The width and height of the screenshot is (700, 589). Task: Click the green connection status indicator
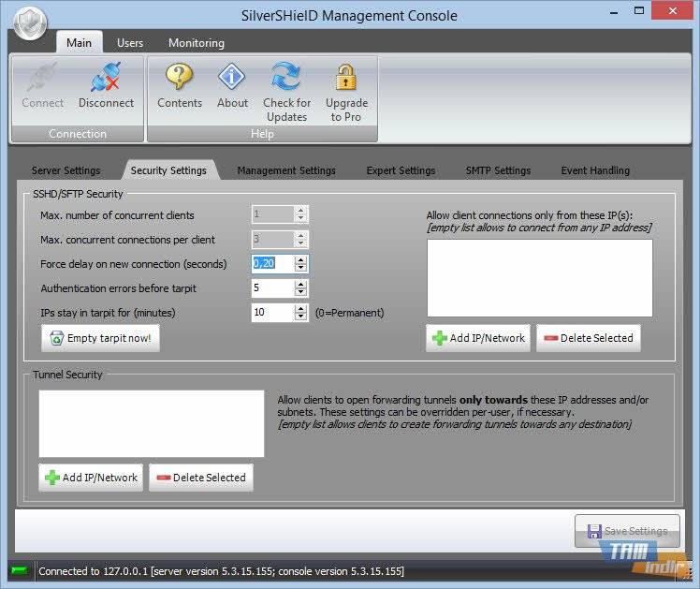pos(19,570)
